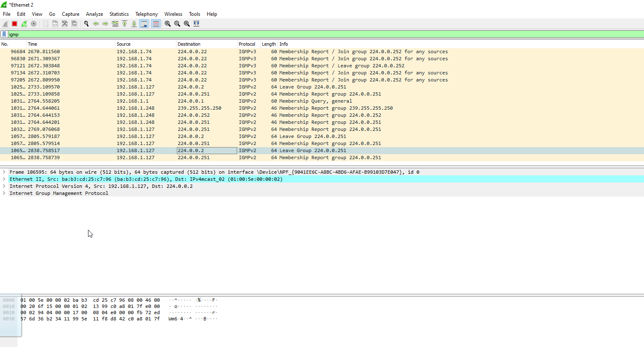Expand the Ethernet II tree row
Viewport: 644px width, 347px height.
click(4, 179)
